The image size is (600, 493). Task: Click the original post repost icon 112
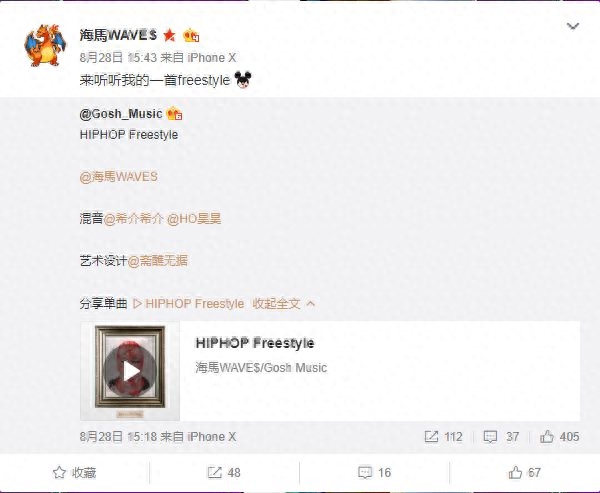tap(443, 437)
